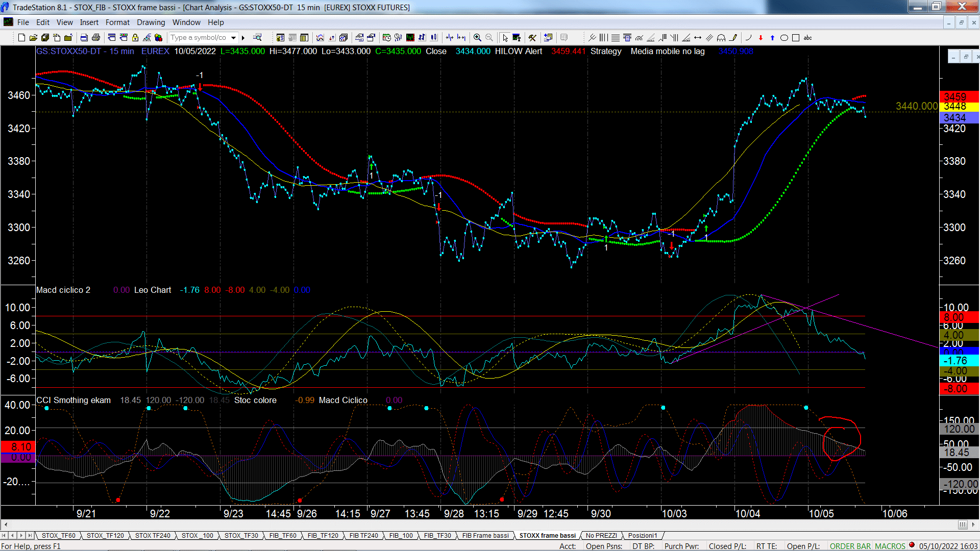Click the New document icon

21,38
